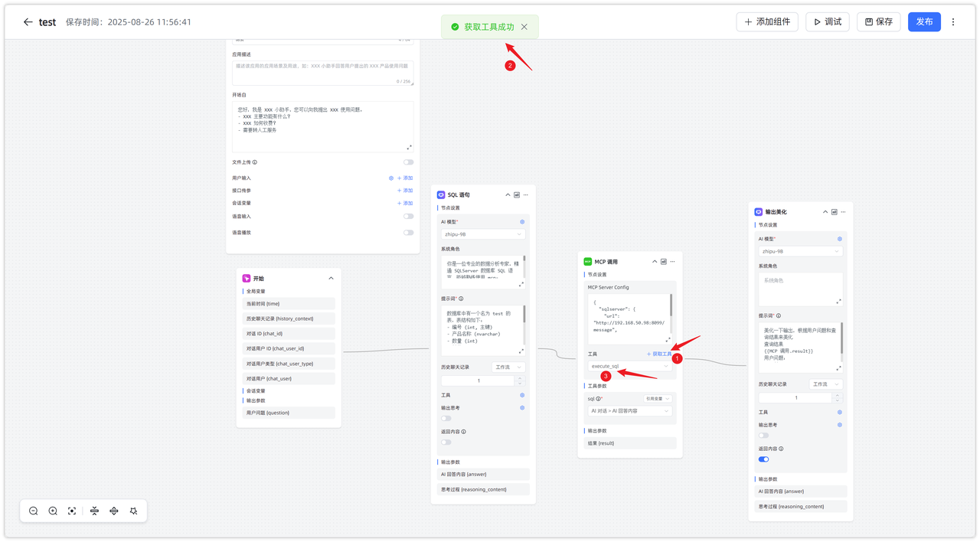Open the execute_sql tool dropdown in MCP 调用
Image resolution: width=980 pixels, height=542 pixels.
[629, 367]
